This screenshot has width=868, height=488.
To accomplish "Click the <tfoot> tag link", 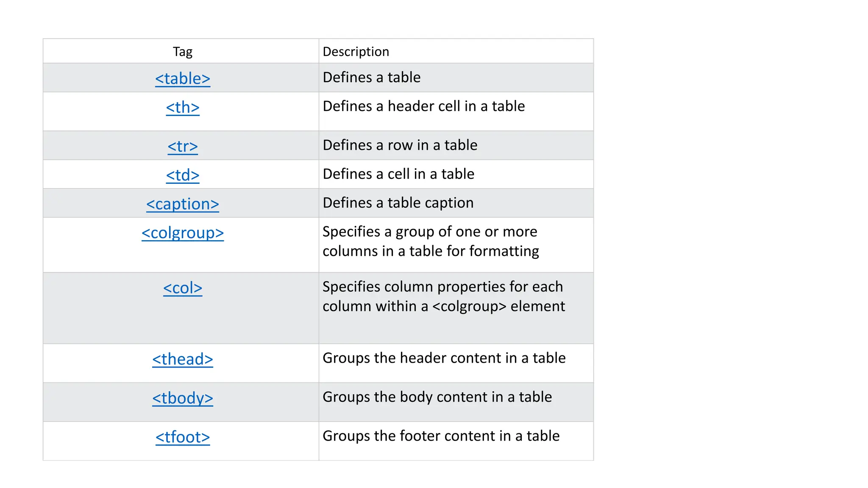I will click(183, 437).
